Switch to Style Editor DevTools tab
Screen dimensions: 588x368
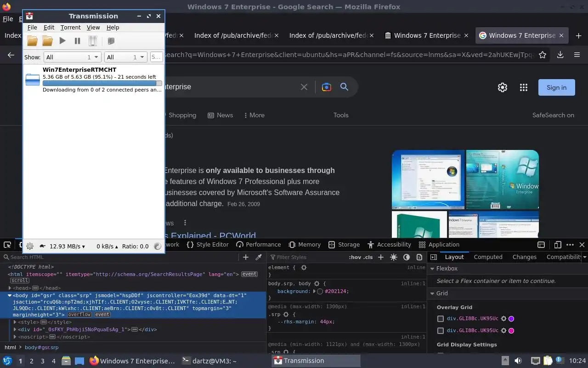(x=208, y=245)
